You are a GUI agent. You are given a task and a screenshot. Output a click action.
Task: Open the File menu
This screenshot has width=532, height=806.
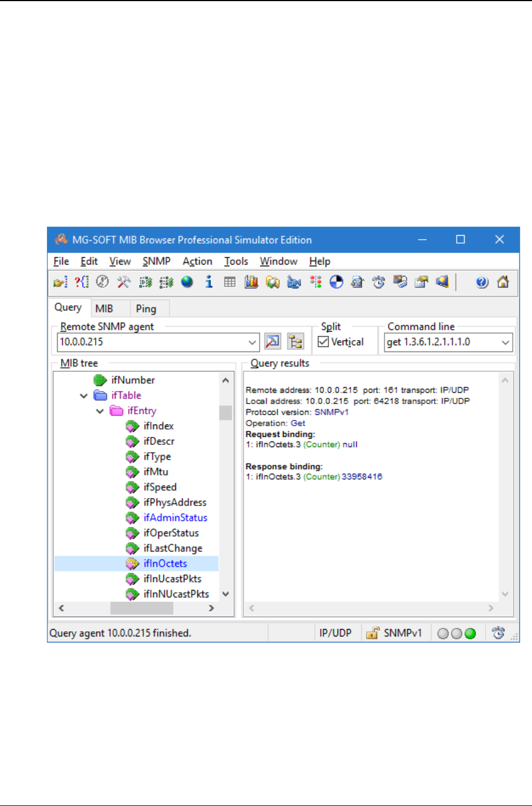click(61, 261)
